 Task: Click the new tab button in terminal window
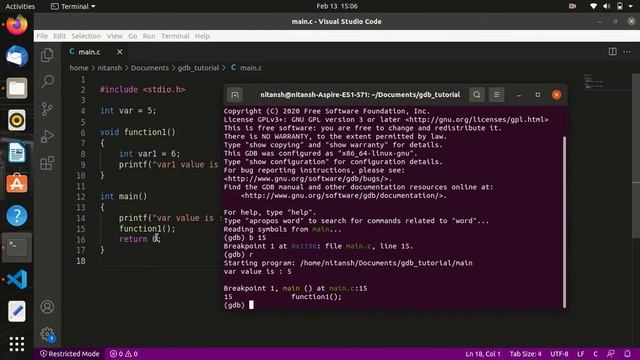pos(235,95)
